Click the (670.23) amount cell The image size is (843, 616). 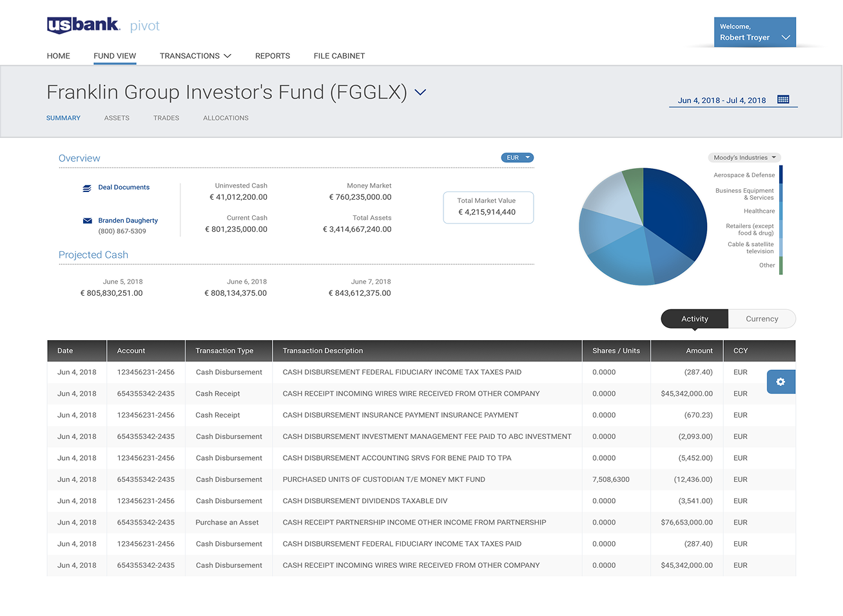pyautogui.click(x=699, y=416)
